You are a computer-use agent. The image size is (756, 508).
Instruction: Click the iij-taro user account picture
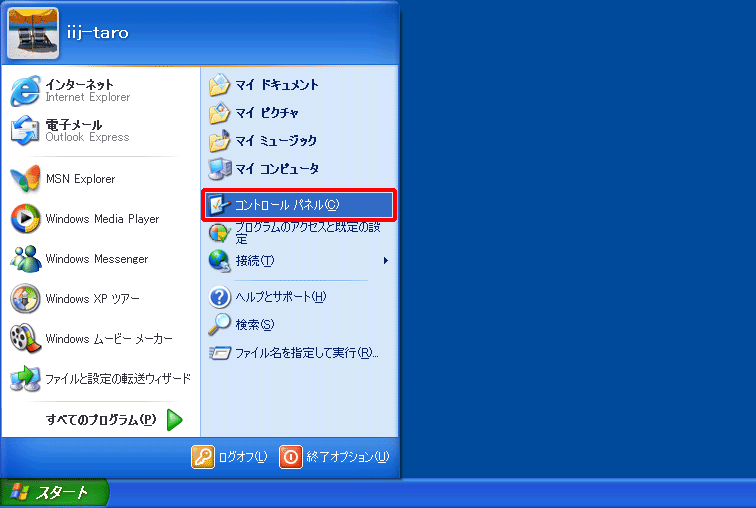tap(33, 33)
